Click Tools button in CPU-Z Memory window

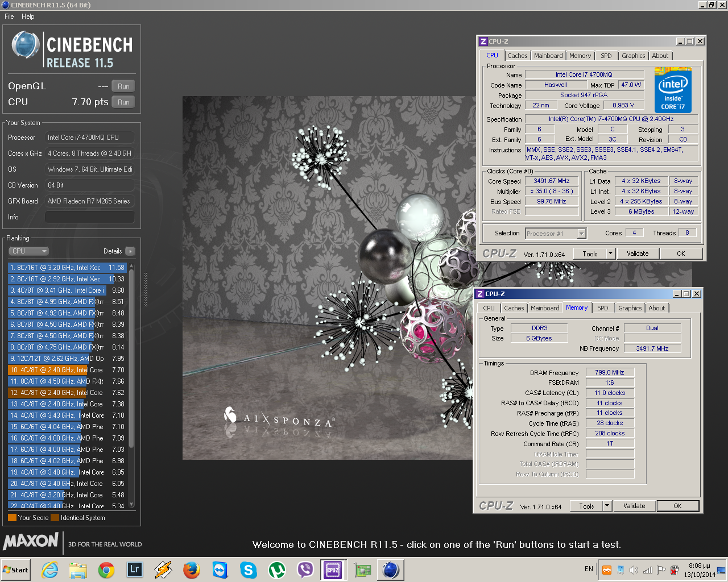pyautogui.click(x=587, y=506)
